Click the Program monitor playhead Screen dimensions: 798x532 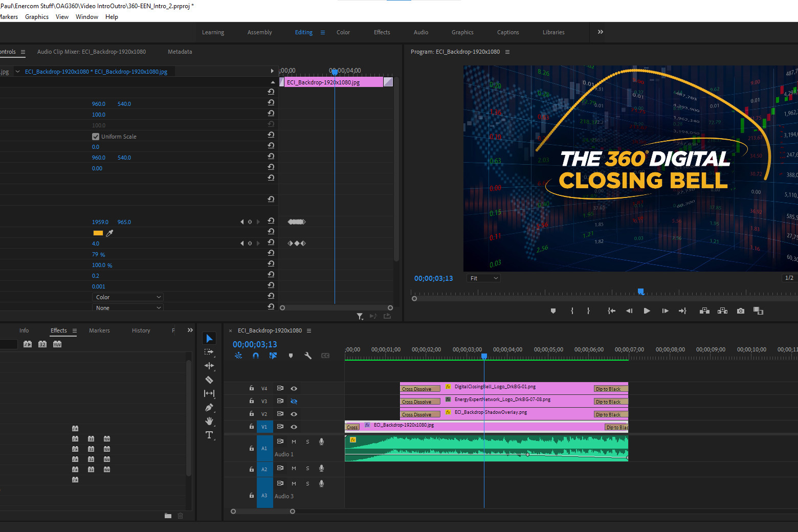tap(641, 292)
